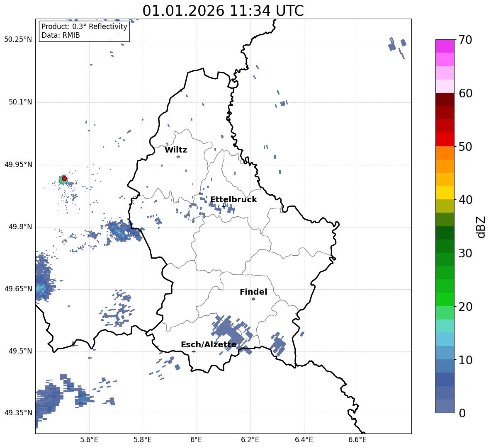Viewport: 491px width, 448px height.
Task: Click the 50.25°N latitude label
Action: pyautogui.click(x=18, y=40)
